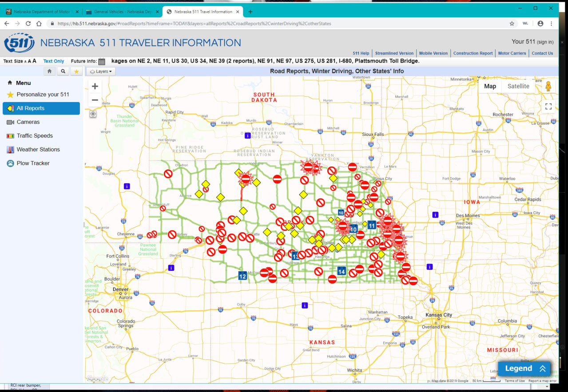Open the Mobile Version link
This screenshot has height=392, width=568.
433,53
